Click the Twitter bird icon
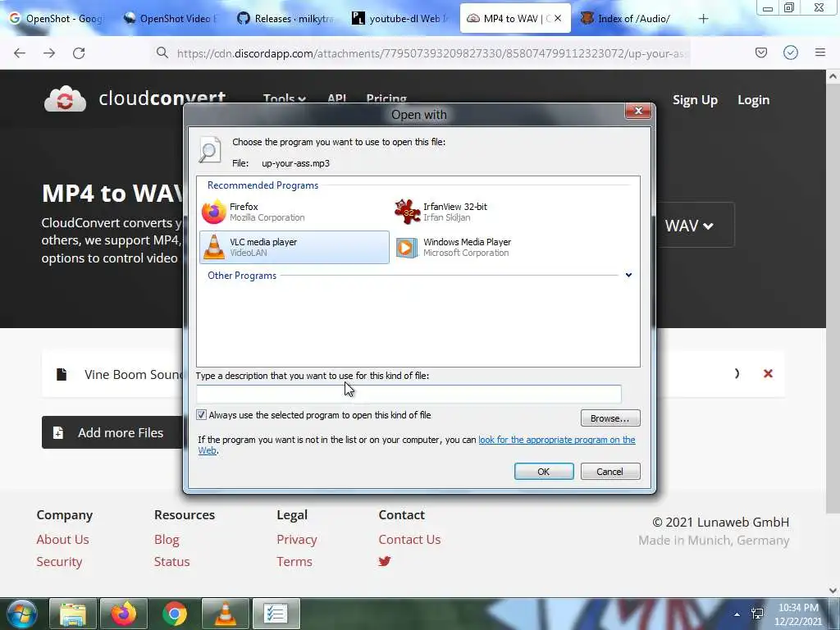This screenshot has height=630, width=840. click(x=385, y=561)
